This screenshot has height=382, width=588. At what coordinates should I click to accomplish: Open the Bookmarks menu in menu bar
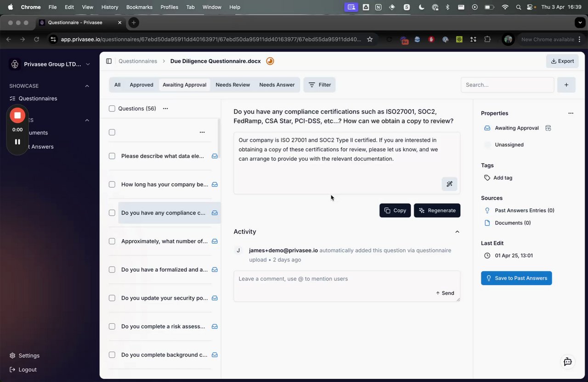(139, 7)
